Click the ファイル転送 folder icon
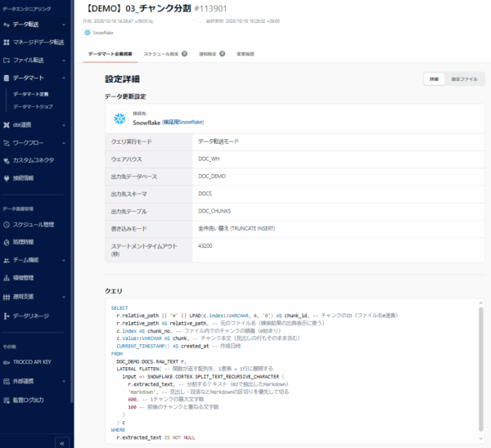 pos(7,60)
